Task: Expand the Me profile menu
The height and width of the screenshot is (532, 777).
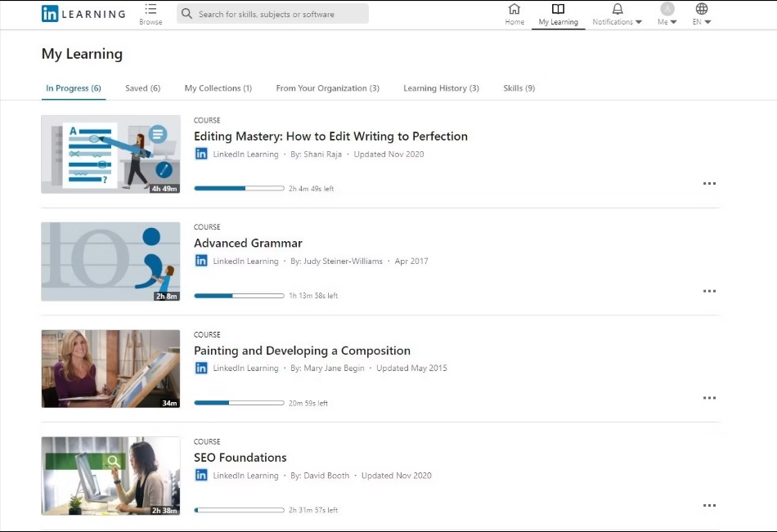Action: (667, 15)
